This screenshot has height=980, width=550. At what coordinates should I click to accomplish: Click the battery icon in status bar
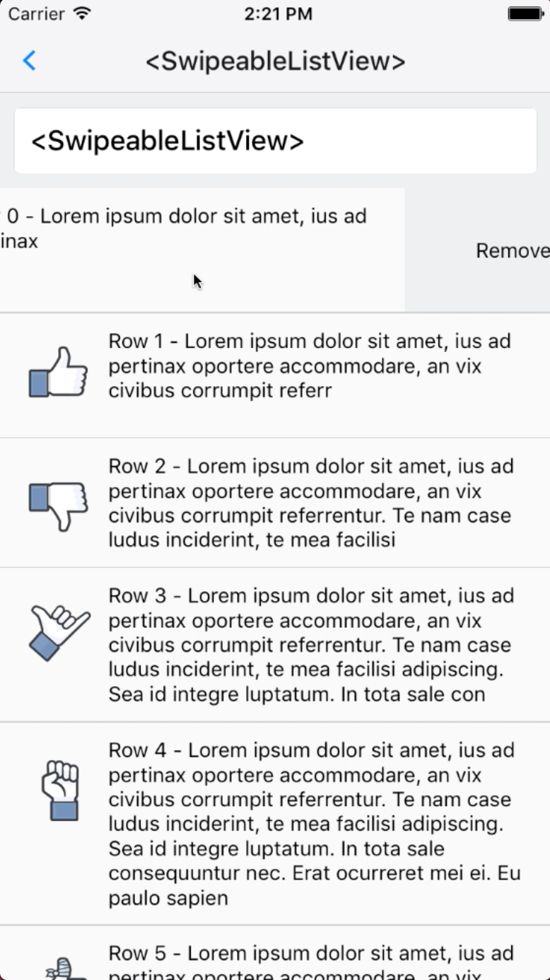point(525,13)
